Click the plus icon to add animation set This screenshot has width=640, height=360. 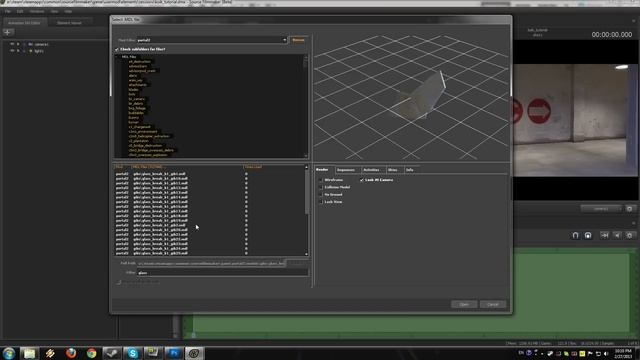click(x=8, y=32)
